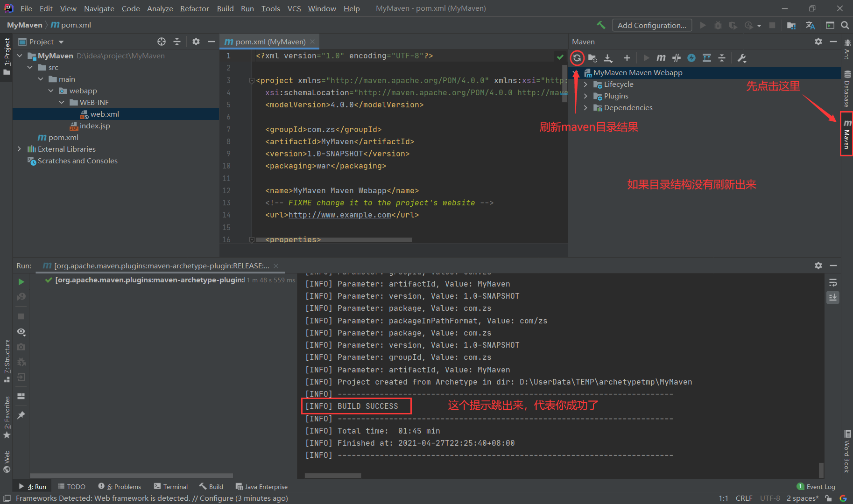
Task: Pin the Run tab
Action: [21, 415]
